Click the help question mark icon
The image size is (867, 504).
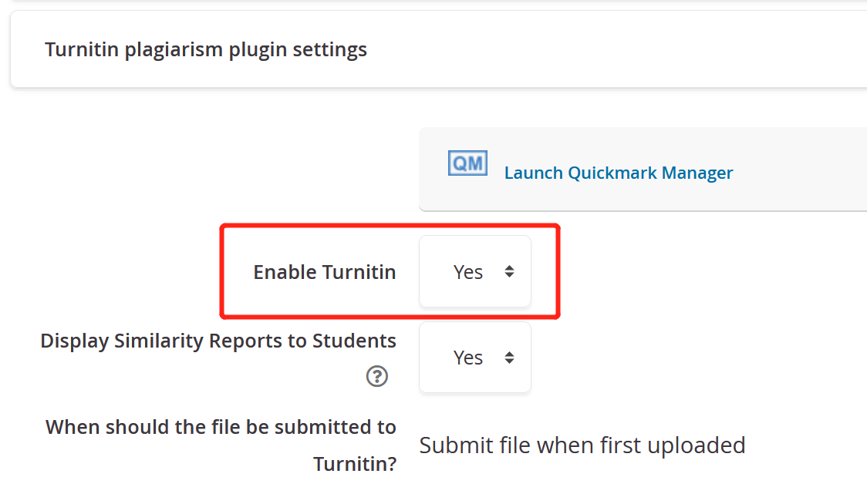[x=377, y=376]
